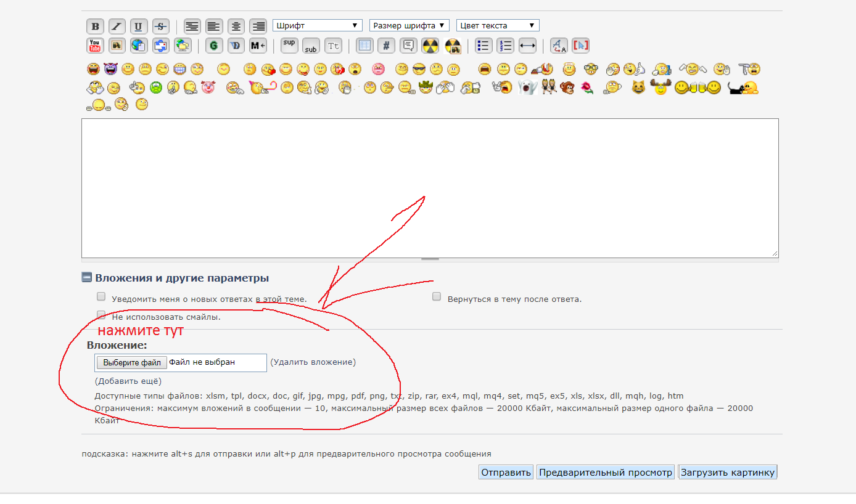Insert the beer mugs toast smiley
The image size is (856, 504).
(x=698, y=88)
